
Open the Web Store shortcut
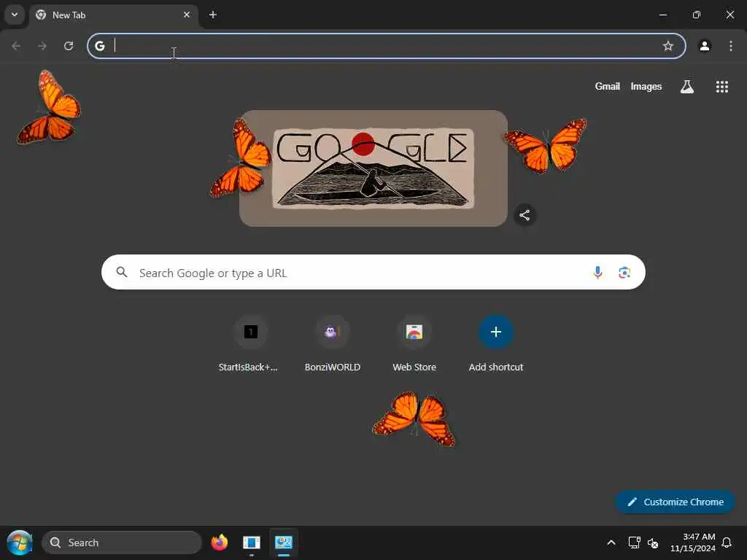point(414,344)
